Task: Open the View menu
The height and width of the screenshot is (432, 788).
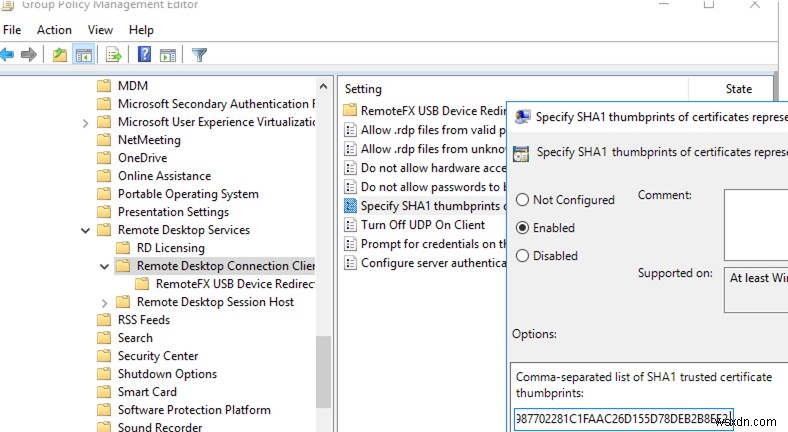Action: [x=100, y=30]
